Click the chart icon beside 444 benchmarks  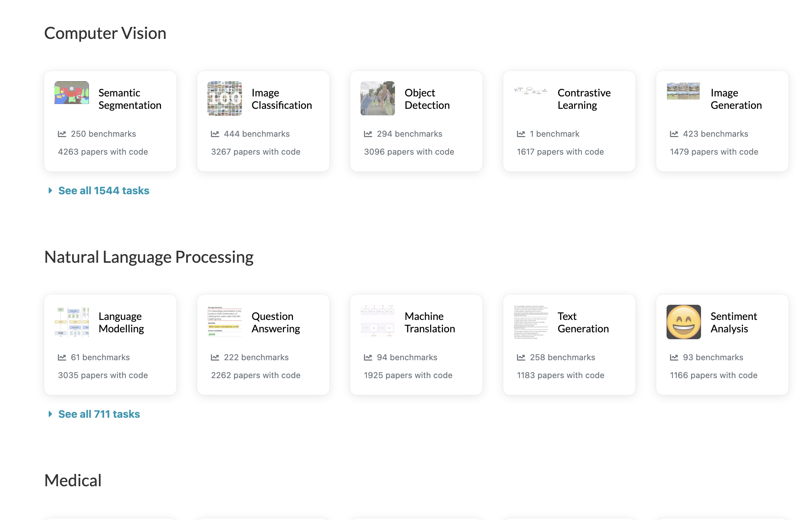[215, 134]
